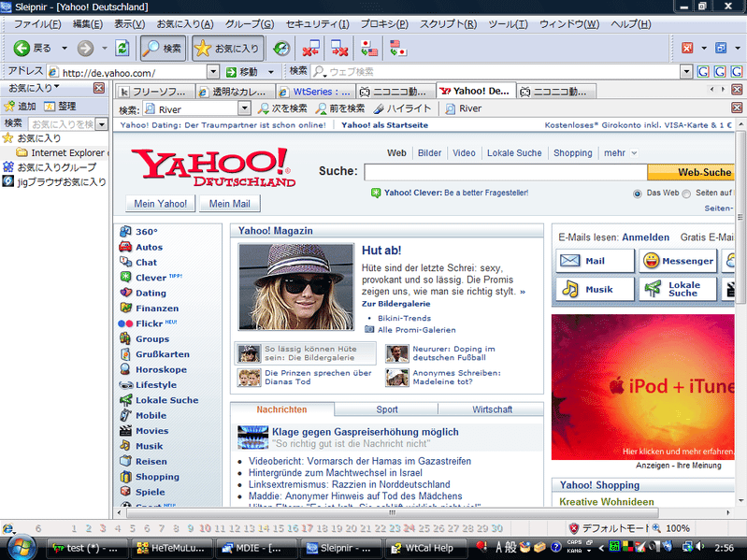Click the Messenger smiley button

pos(678,261)
